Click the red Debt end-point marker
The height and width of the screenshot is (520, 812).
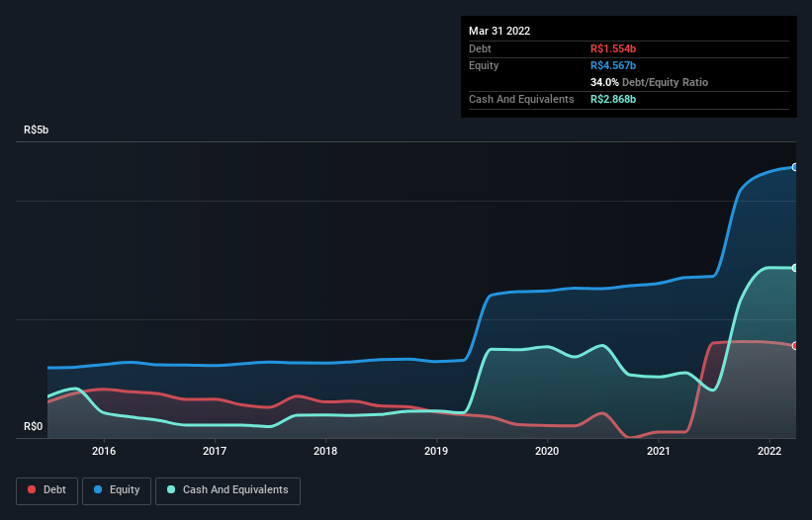point(795,346)
